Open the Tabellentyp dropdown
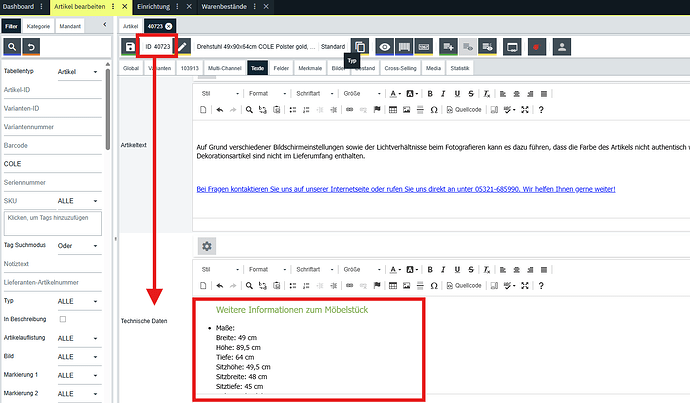 tap(79, 72)
